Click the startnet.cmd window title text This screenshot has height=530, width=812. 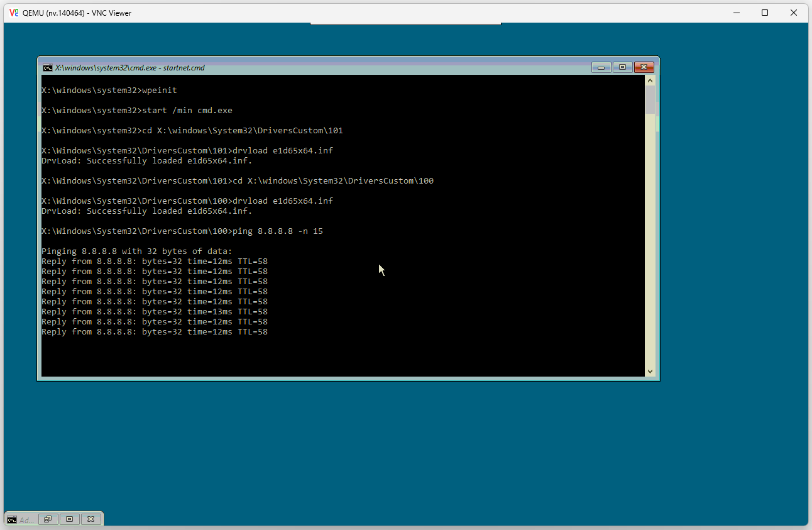129,68
